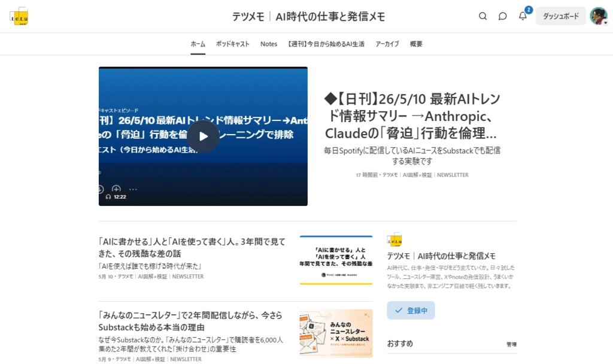Select the ホーム tab
The image size is (613, 364).
pyautogui.click(x=198, y=44)
